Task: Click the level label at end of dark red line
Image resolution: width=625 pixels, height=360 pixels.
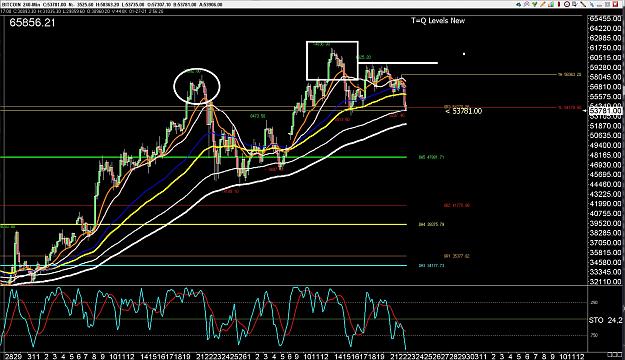Action: tap(457, 206)
